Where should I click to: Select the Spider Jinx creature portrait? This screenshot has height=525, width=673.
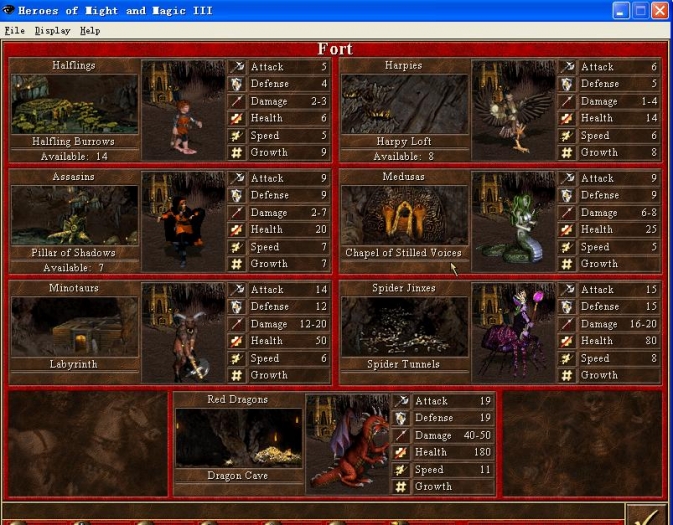(x=513, y=333)
